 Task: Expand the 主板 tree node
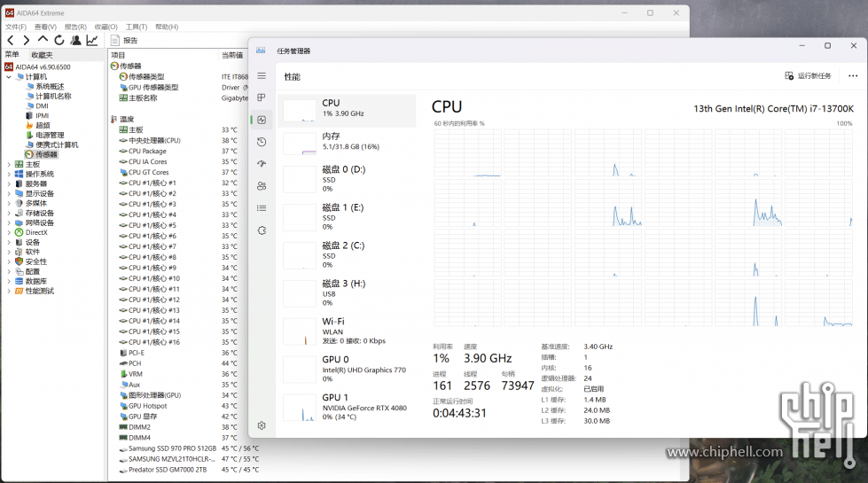coord(9,164)
